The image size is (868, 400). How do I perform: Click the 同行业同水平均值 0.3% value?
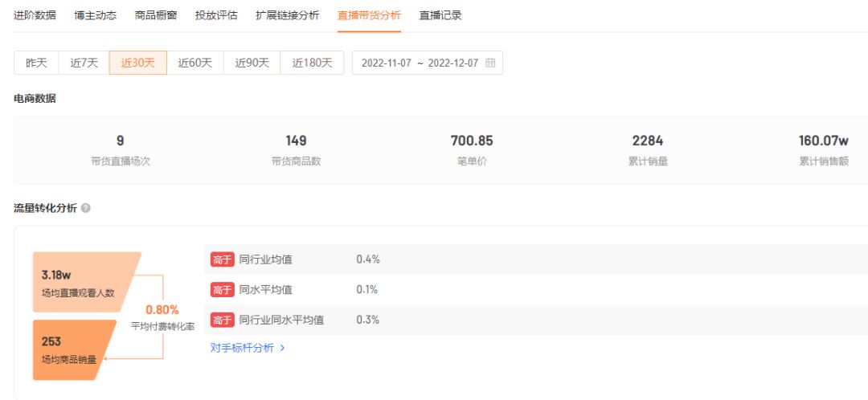pyautogui.click(x=367, y=320)
